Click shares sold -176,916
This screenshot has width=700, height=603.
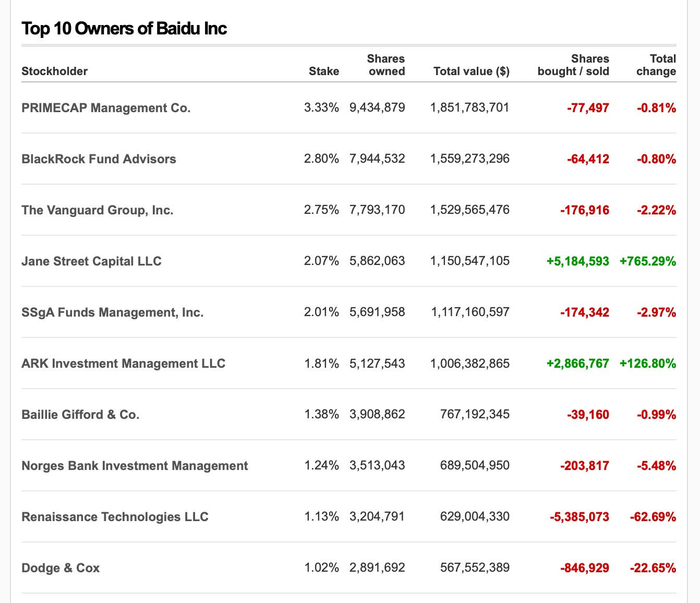click(x=585, y=210)
